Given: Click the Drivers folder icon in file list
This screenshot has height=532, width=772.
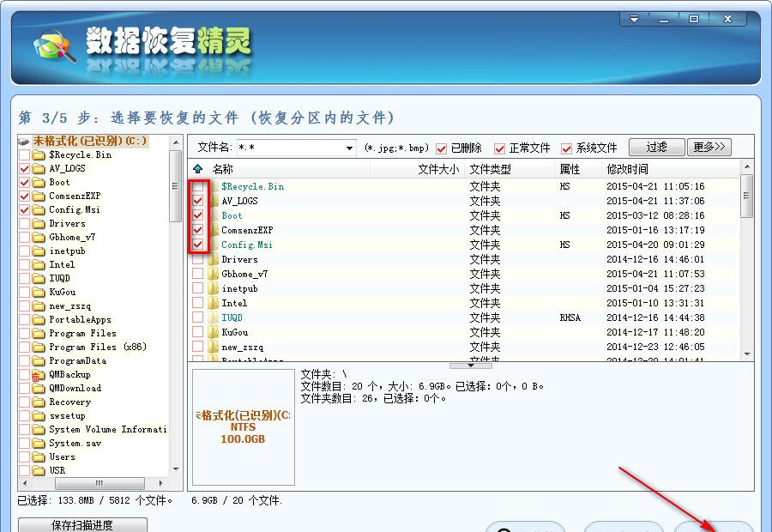Looking at the screenshot, I should coord(214,259).
